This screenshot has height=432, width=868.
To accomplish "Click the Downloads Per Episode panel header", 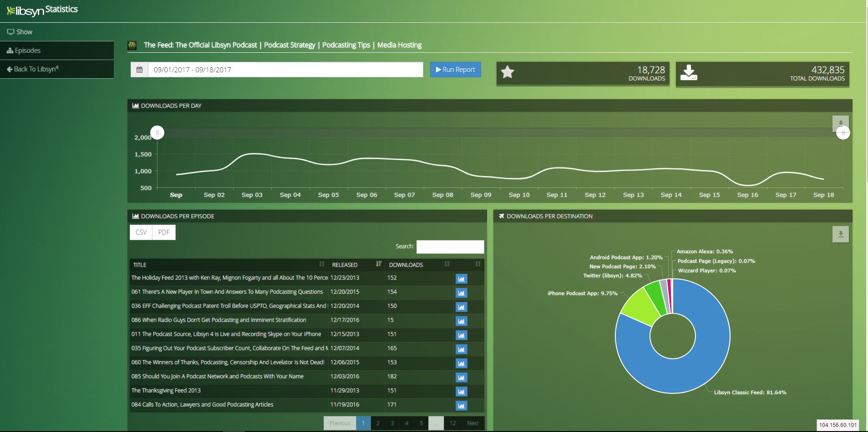I will 307,216.
